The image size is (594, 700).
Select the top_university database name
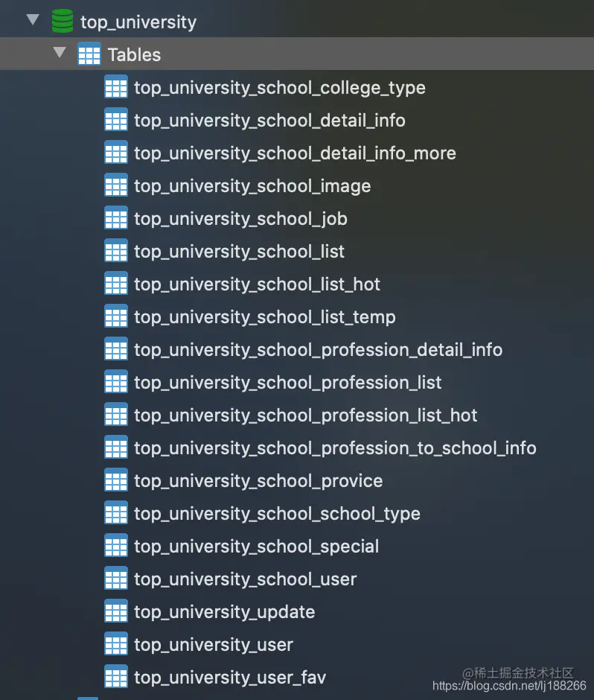[138, 22]
